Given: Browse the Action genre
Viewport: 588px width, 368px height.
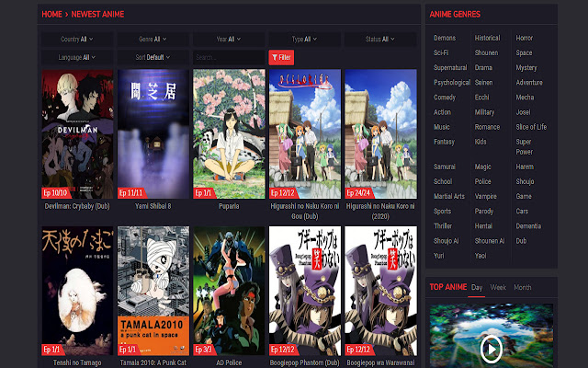Looking at the screenshot, I should coord(442,112).
